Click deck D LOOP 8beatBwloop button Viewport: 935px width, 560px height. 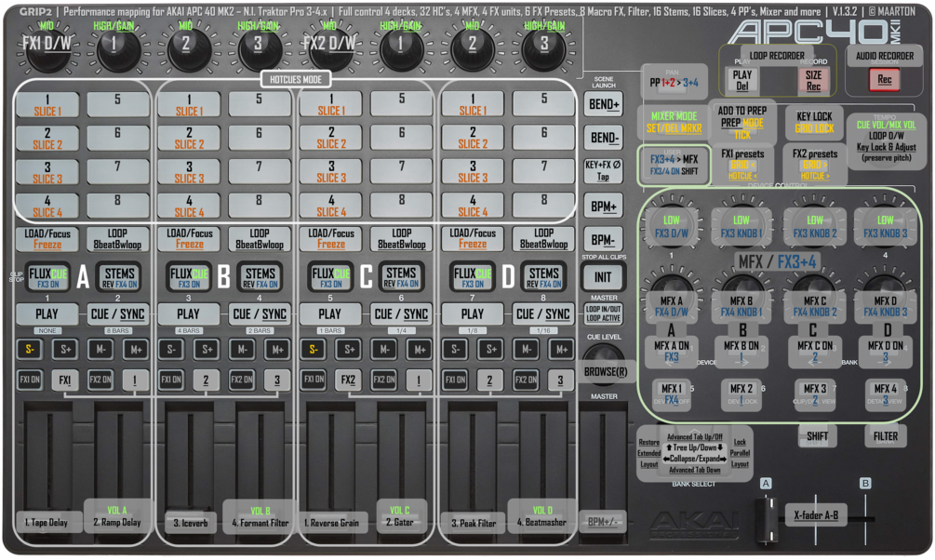point(543,238)
